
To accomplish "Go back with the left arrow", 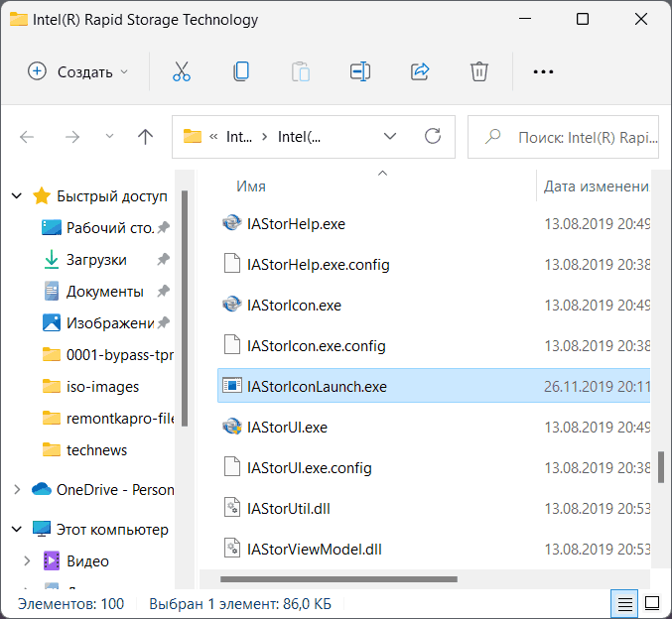I will (27, 137).
